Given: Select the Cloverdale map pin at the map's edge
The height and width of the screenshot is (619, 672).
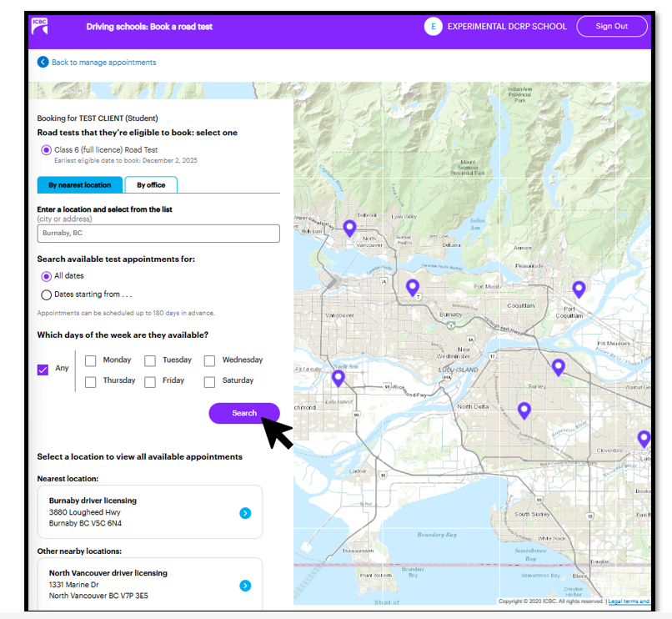Looking at the screenshot, I should click(644, 440).
